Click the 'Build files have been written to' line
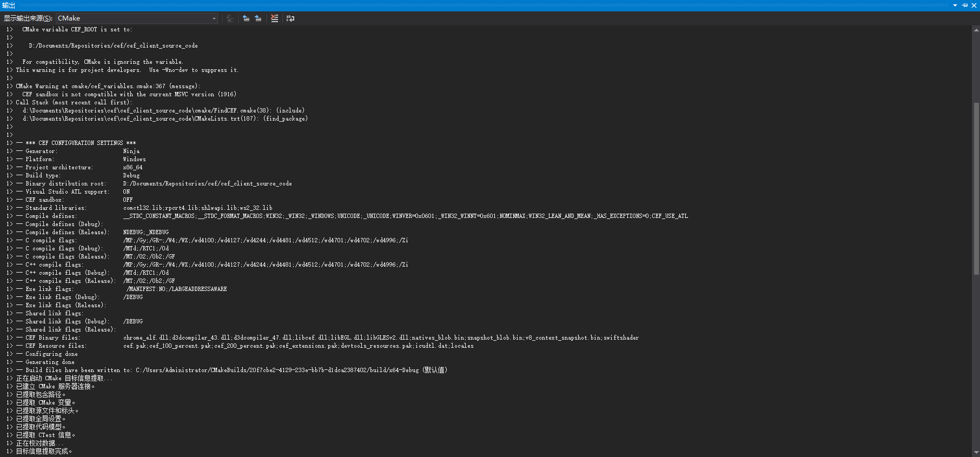 232,370
